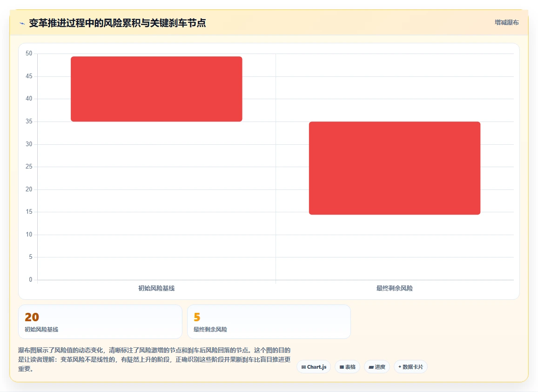Click the description paragraph starting with 瀑布图展示了
The height and width of the screenshot is (392, 538).
[155, 359]
